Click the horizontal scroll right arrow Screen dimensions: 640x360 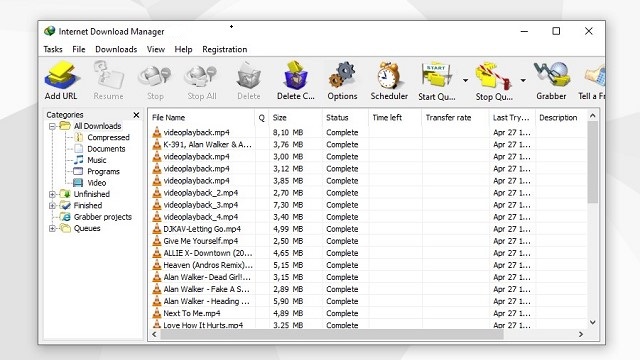coord(581,334)
